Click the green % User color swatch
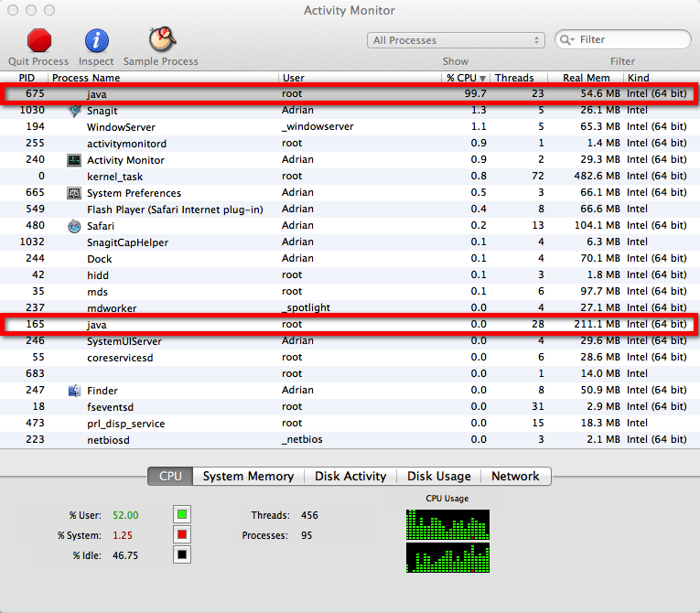The image size is (700, 613). (x=182, y=514)
